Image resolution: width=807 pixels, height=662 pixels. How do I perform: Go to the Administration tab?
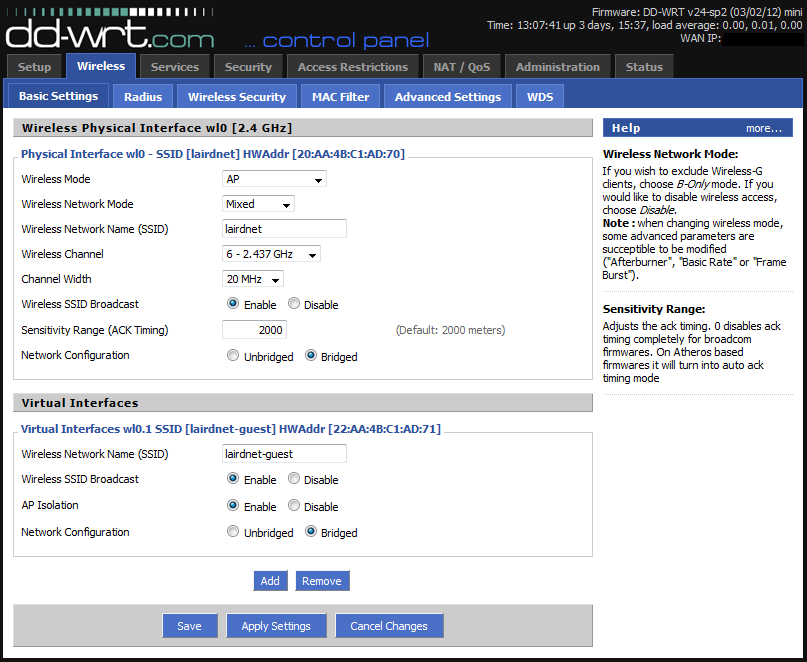point(557,67)
